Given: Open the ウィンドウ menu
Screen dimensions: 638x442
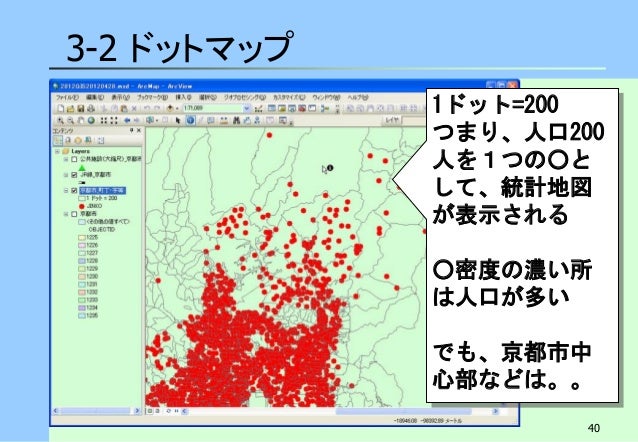Looking at the screenshot, I should pos(326,98).
